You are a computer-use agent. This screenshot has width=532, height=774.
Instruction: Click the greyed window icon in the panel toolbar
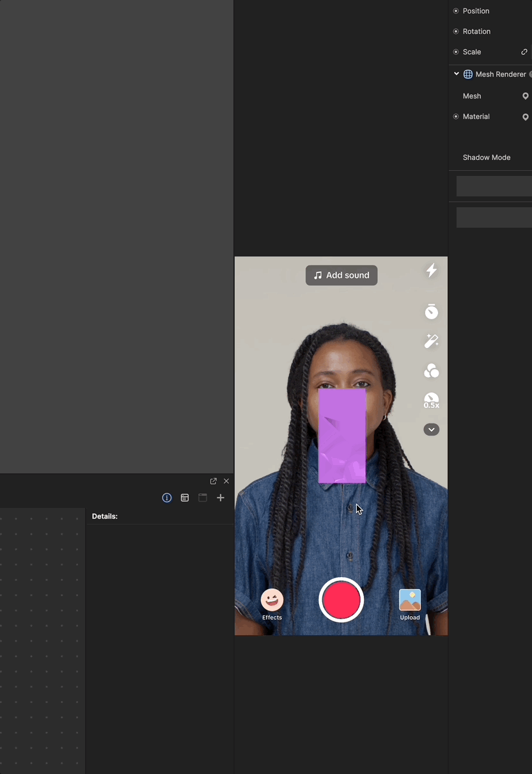click(203, 498)
